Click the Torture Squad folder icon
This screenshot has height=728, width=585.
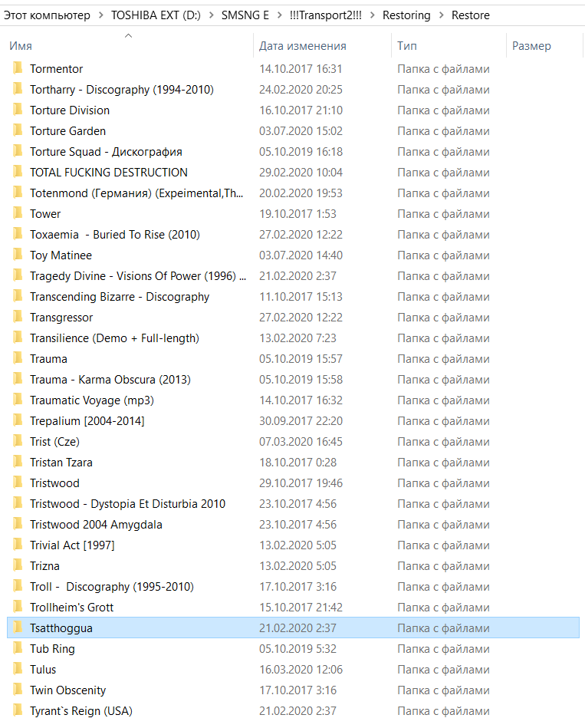(x=18, y=151)
